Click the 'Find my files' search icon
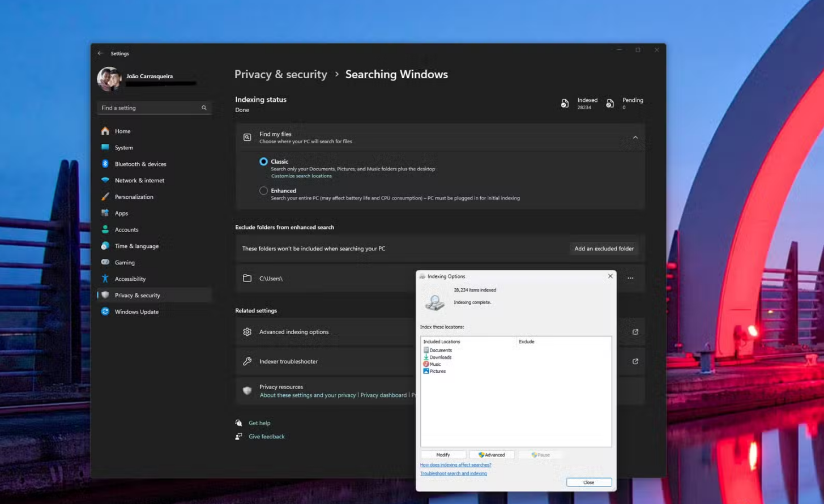The height and width of the screenshot is (504, 824). click(x=247, y=138)
